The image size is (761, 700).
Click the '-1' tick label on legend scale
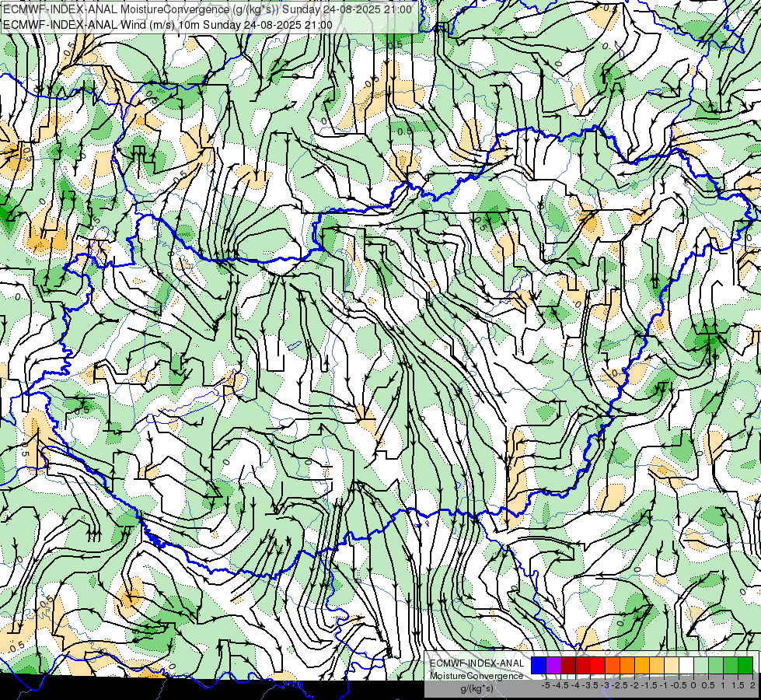(664, 685)
